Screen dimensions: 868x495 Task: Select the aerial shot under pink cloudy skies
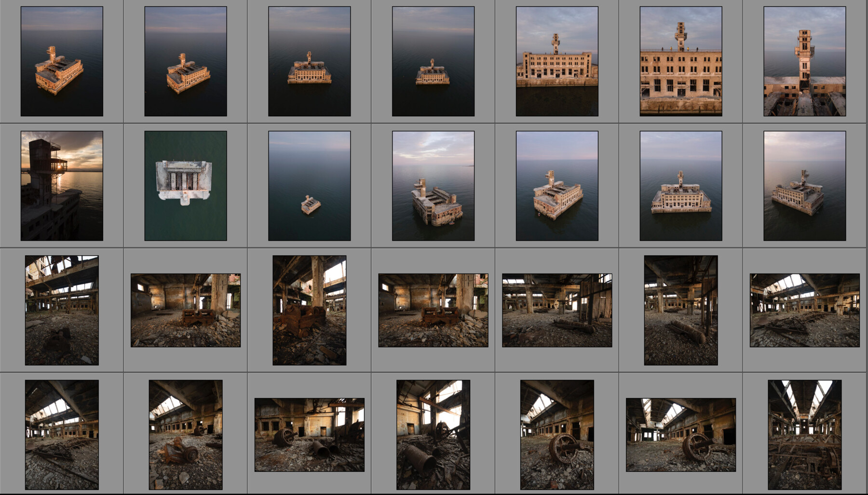coord(434,186)
